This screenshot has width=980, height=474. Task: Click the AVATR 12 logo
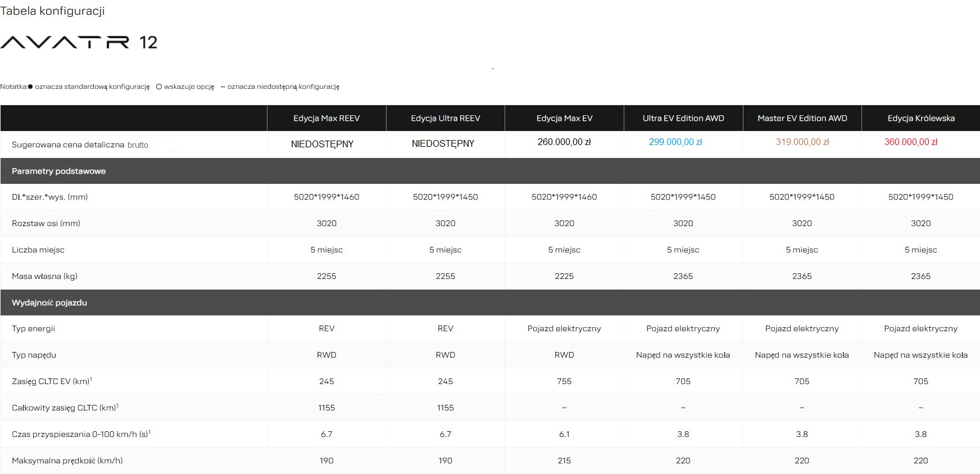pos(79,43)
